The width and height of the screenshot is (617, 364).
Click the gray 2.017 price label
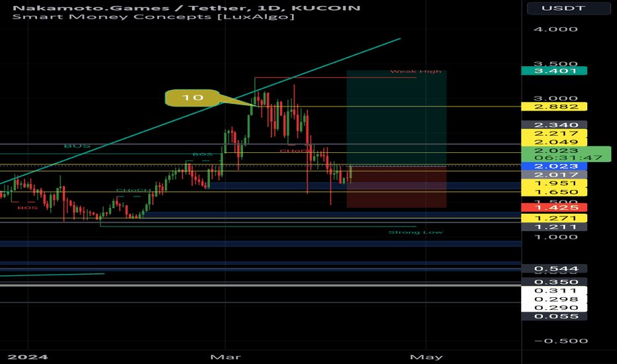click(554, 175)
